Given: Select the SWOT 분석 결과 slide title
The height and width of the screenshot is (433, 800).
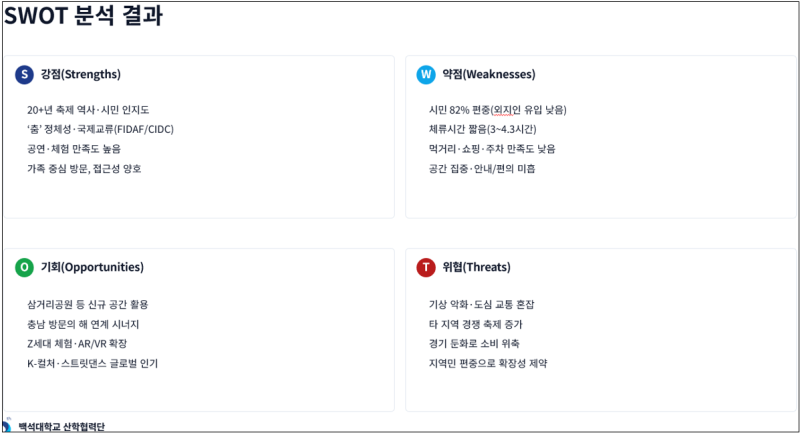Looking at the screenshot, I should point(84,17).
